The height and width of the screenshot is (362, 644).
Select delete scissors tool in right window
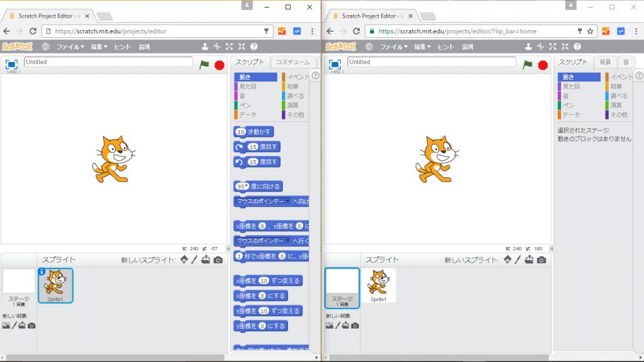click(x=540, y=47)
